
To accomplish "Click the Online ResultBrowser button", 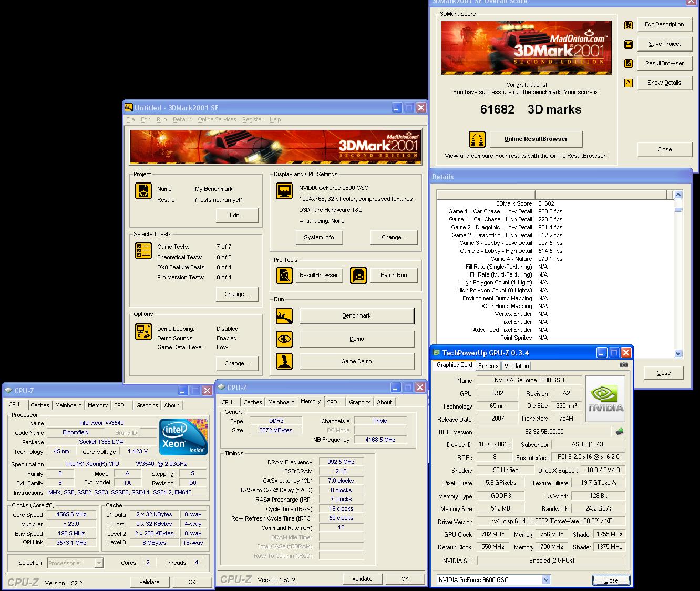I will tap(536, 139).
